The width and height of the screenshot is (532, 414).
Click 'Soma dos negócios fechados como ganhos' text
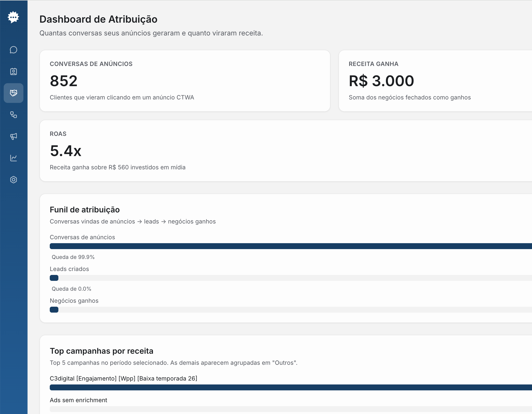410,97
